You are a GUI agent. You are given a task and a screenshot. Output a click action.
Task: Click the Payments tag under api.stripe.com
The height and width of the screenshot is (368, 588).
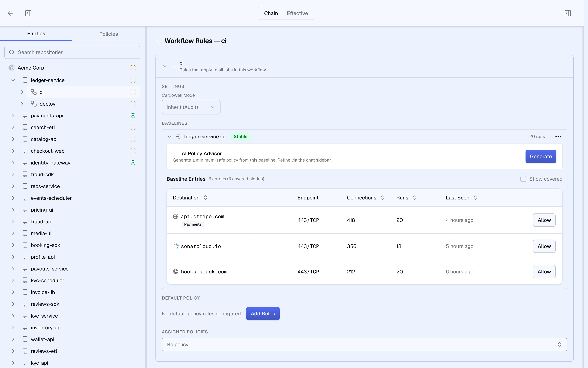[x=193, y=224]
